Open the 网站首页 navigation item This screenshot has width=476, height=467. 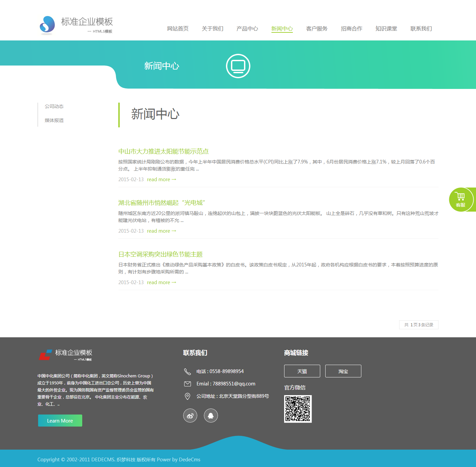(178, 29)
